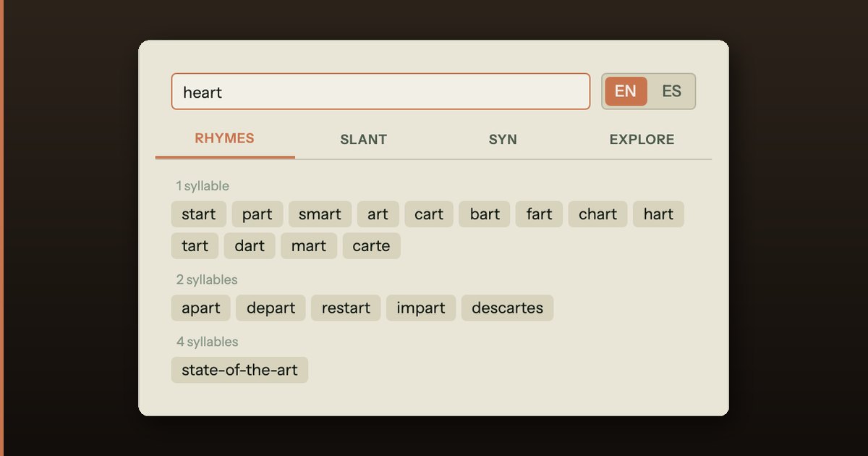
Task: Pick the "smart" rhyme chip
Action: pos(320,214)
